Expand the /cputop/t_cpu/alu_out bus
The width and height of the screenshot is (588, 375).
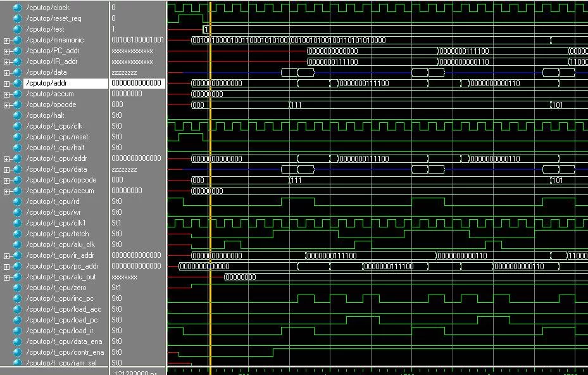6,277
